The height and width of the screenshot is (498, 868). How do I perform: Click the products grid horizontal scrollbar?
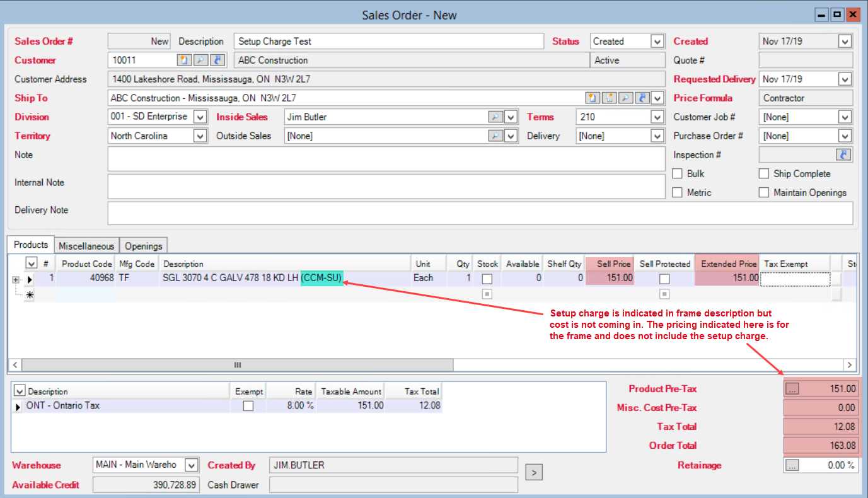tap(237, 365)
